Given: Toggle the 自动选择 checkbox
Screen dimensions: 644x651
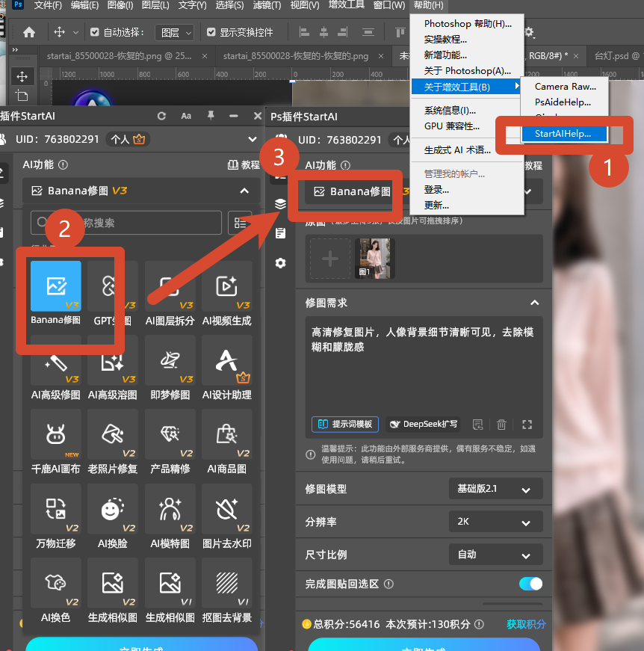Looking at the screenshot, I should tap(95, 32).
